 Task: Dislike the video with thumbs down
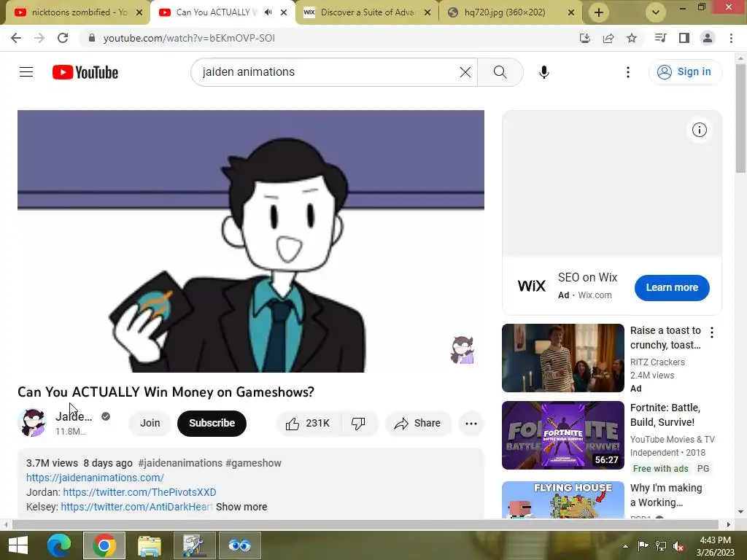tap(358, 424)
